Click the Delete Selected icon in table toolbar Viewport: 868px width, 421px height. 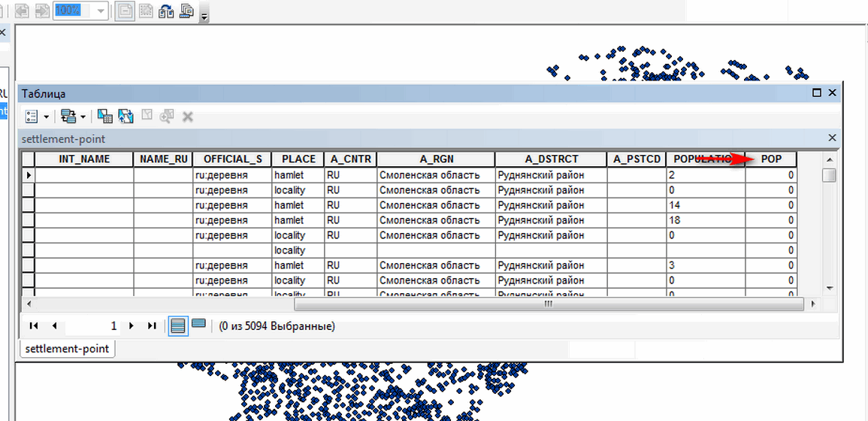coord(188,117)
